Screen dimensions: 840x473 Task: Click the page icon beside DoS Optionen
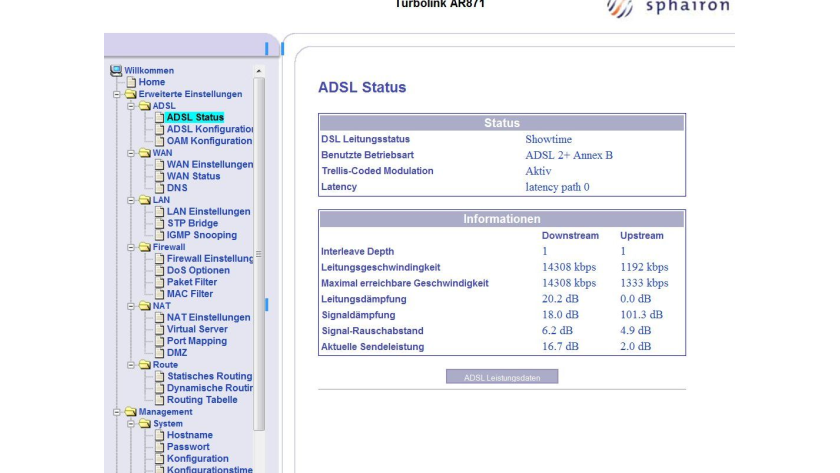tap(159, 271)
